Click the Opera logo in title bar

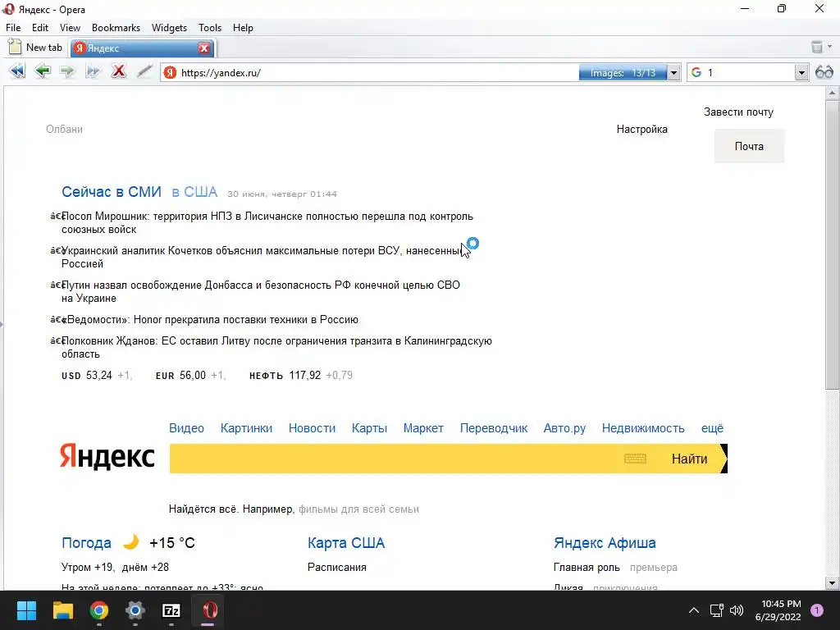pyautogui.click(x=8, y=9)
